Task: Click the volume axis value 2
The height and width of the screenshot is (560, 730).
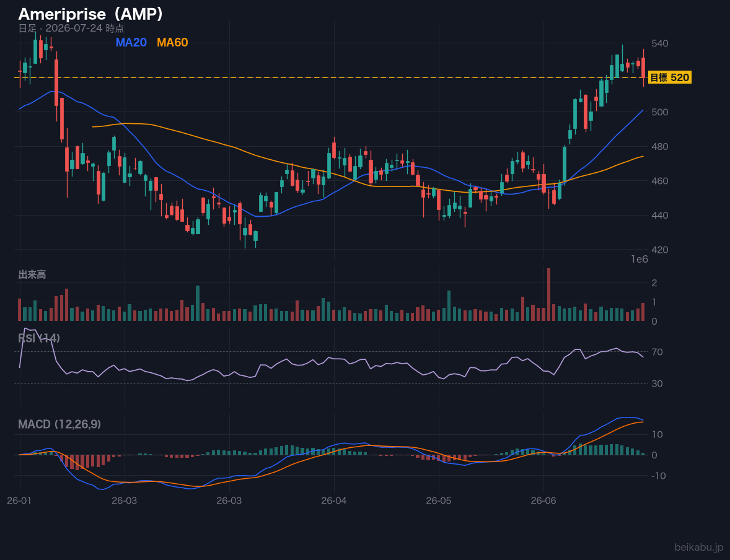Action: (x=654, y=283)
